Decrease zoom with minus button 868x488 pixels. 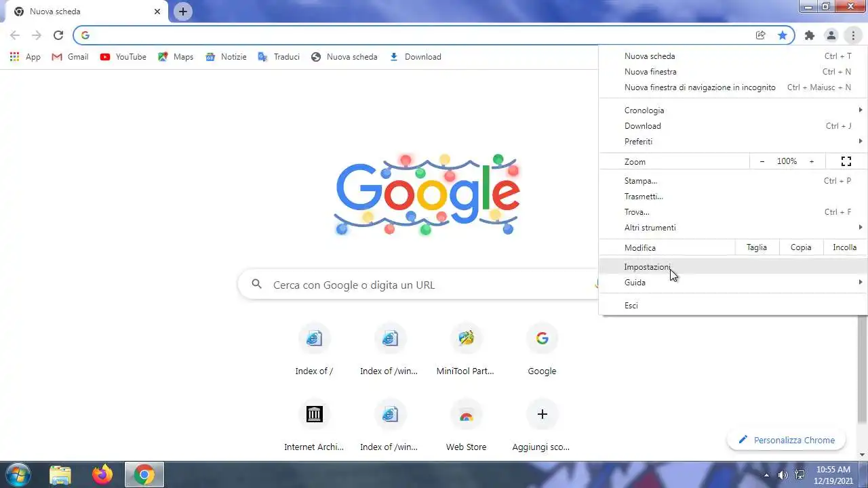(762, 161)
